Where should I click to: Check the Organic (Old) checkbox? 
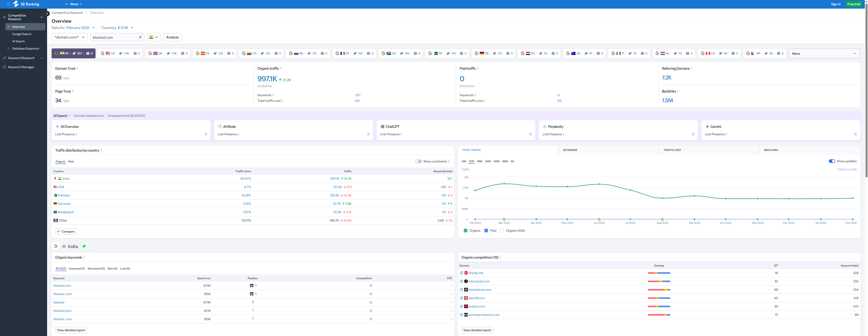(x=502, y=231)
